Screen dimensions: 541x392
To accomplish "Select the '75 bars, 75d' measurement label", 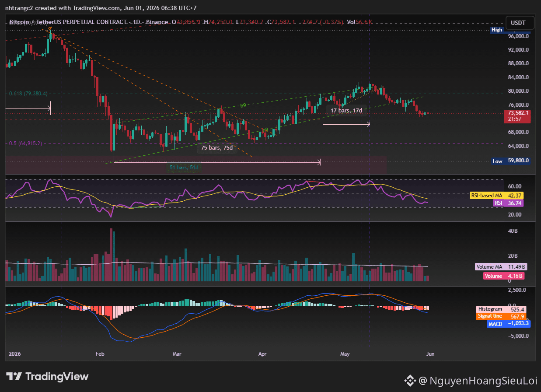I will tap(217, 148).
